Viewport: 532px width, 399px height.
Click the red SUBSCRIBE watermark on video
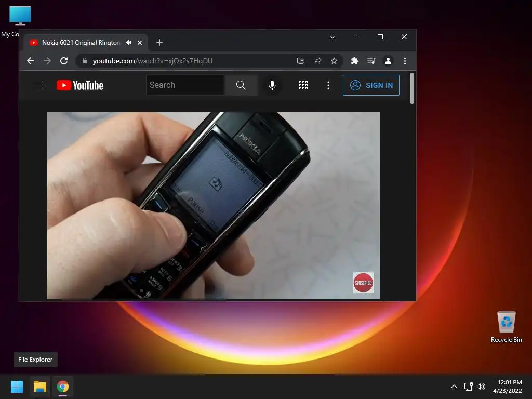click(363, 283)
